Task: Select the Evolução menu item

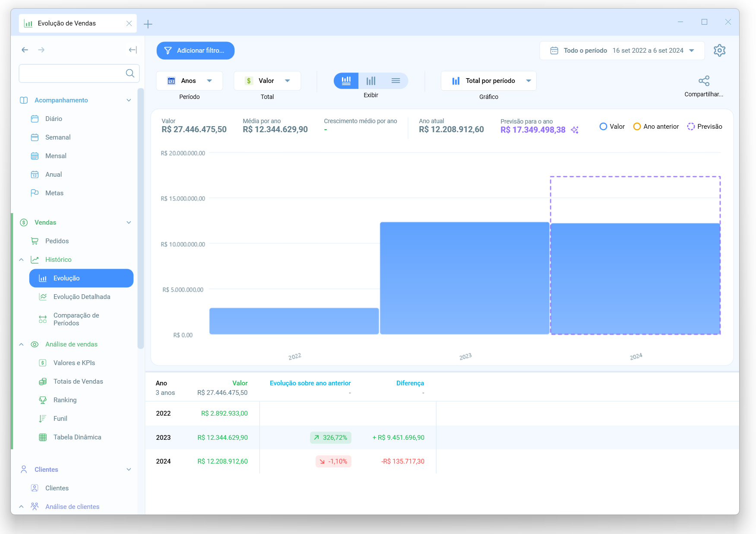Action: pos(81,278)
